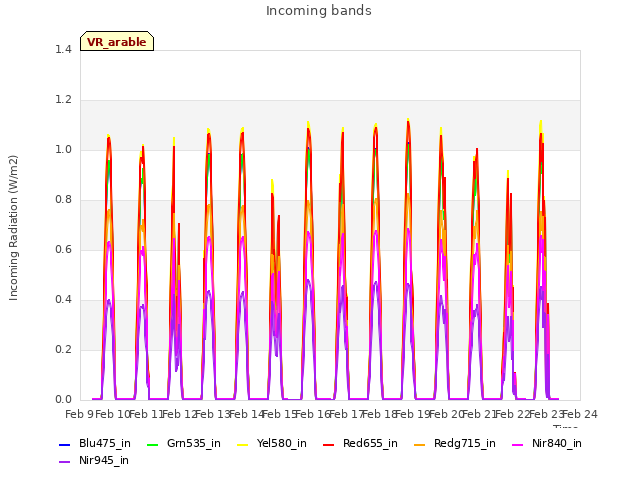Click the 0.0 y-axis tick label

tap(63, 400)
